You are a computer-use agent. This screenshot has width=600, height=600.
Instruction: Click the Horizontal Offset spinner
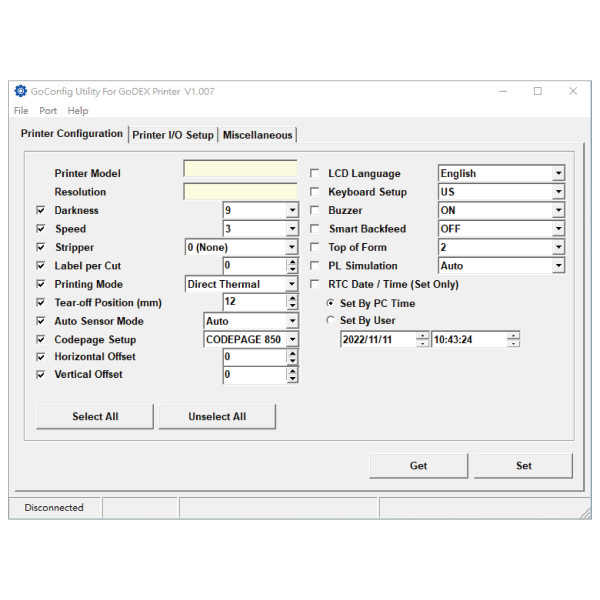[292, 357]
